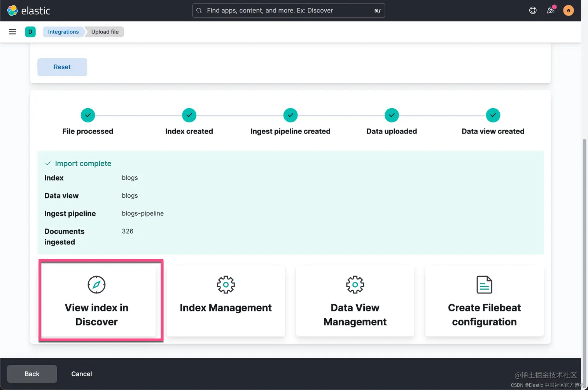The image size is (588, 390).
Task: Open the user avatar e menu
Action: (x=569, y=11)
